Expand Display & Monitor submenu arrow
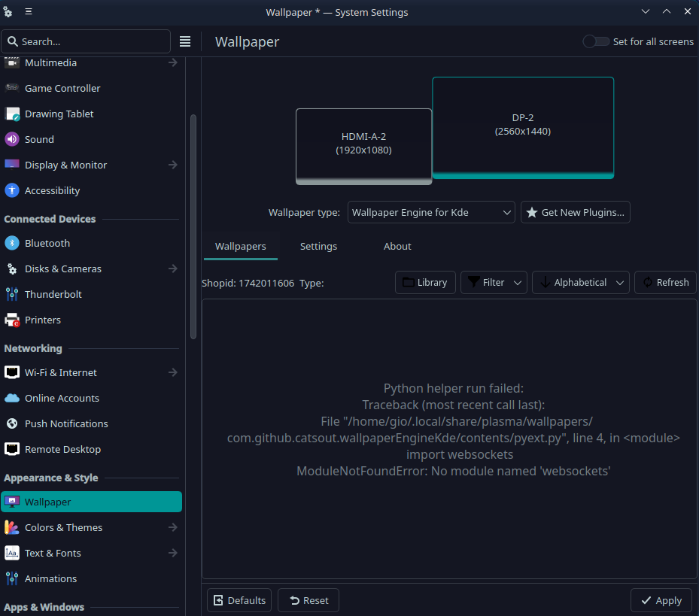The width and height of the screenshot is (699, 616). [x=173, y=165]
